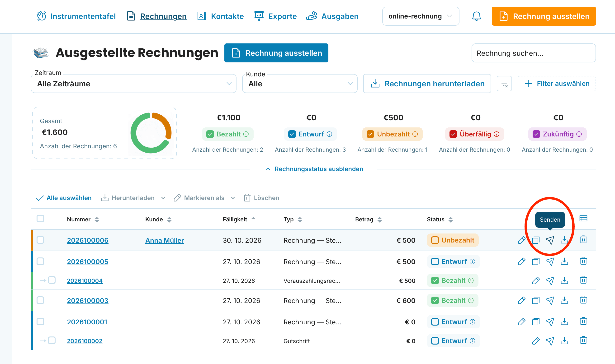Open the online-rechnung account dropdown

pyautogui.click(x=421, y=16)
